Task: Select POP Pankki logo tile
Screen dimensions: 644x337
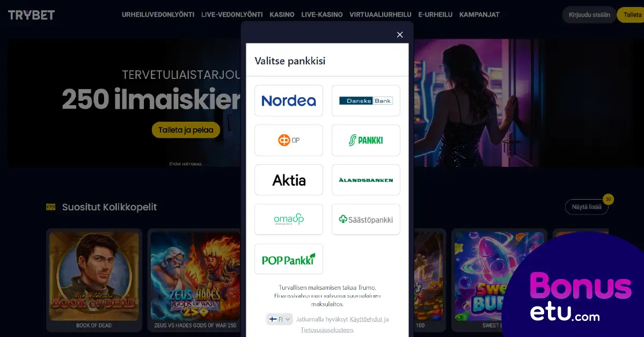Action: [x=289, y=259]
